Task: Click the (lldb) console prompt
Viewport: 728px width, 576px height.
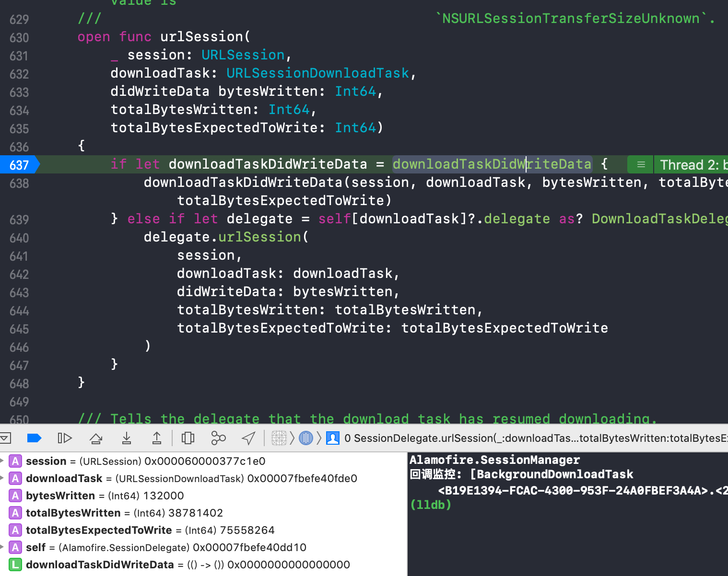Action: tap(431, 505)
